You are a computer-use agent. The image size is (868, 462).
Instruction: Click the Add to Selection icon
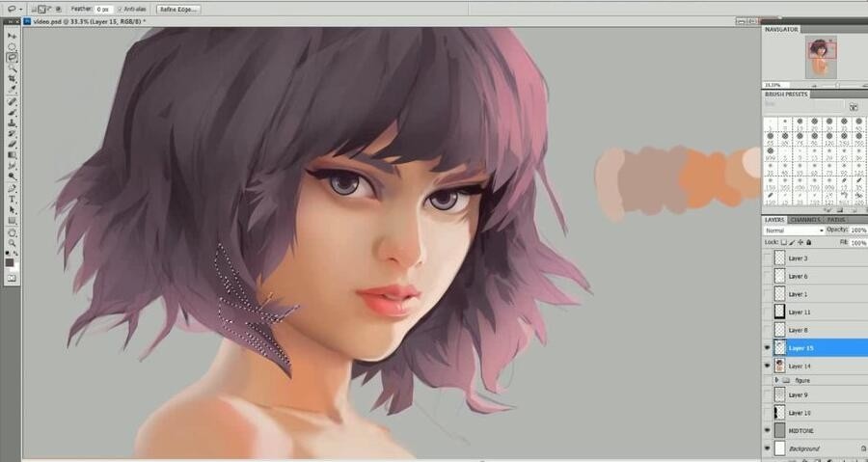(x=41, y=9)
